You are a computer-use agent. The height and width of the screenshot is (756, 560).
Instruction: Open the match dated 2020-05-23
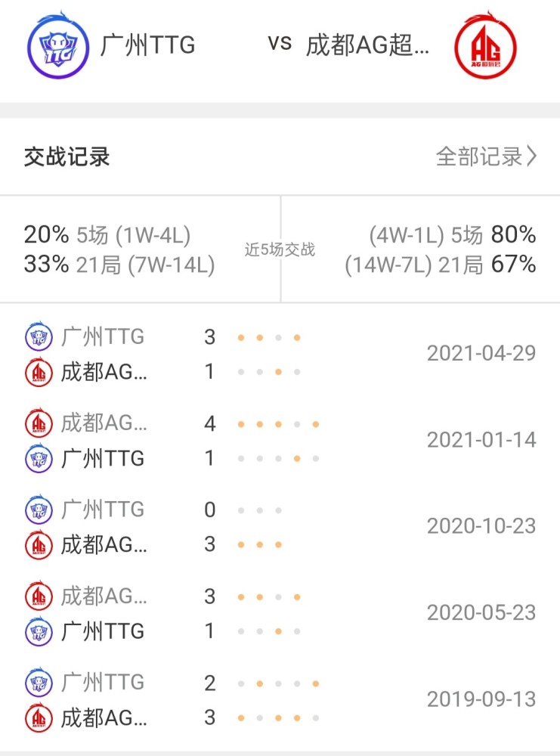(280, 613)
